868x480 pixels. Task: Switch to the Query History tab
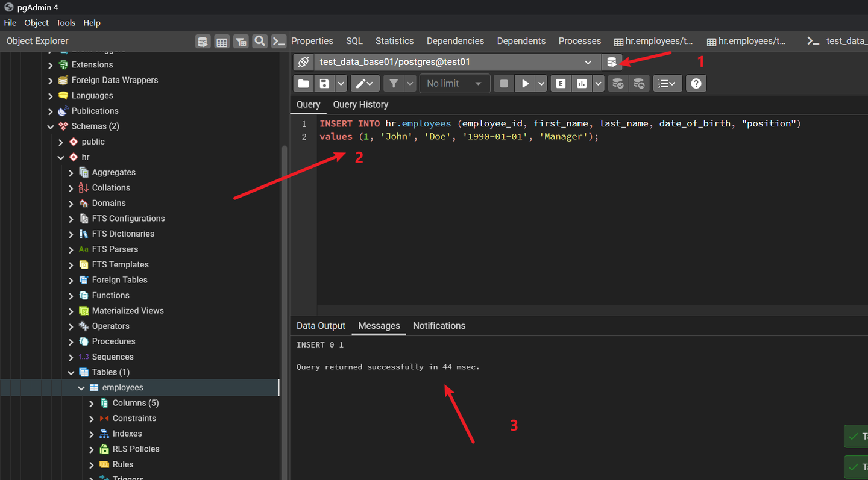360,104
